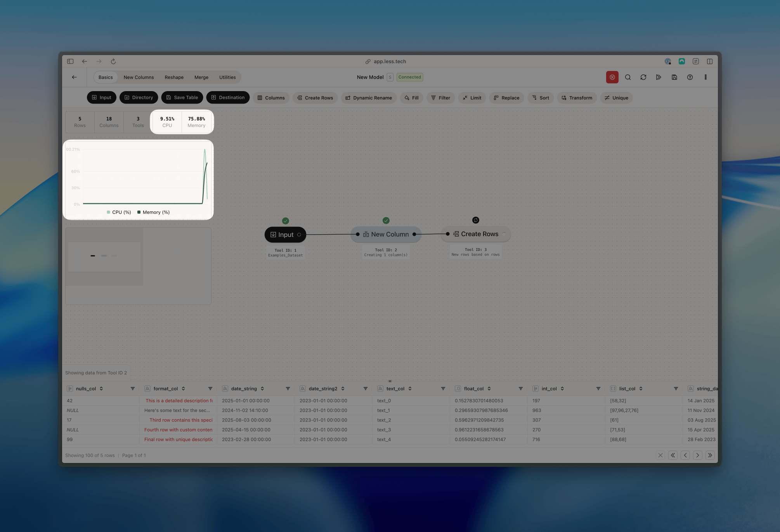Open the Utilities tab
Viewport: 780px width, 532px height.
click(x=227, y=77)
